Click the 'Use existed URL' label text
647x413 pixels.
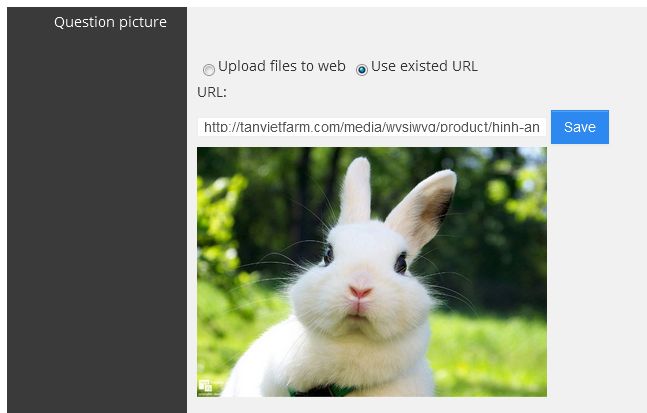425,66
